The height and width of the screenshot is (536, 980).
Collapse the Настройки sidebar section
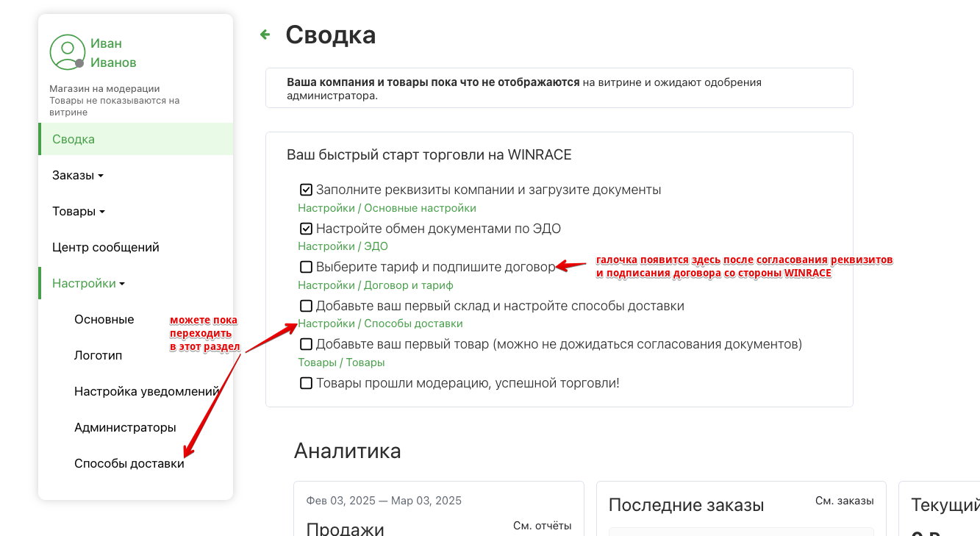tap(88, 283)
